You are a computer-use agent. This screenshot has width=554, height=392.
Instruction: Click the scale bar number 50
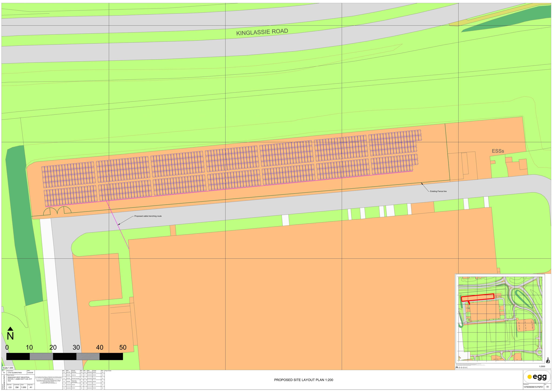123,348
